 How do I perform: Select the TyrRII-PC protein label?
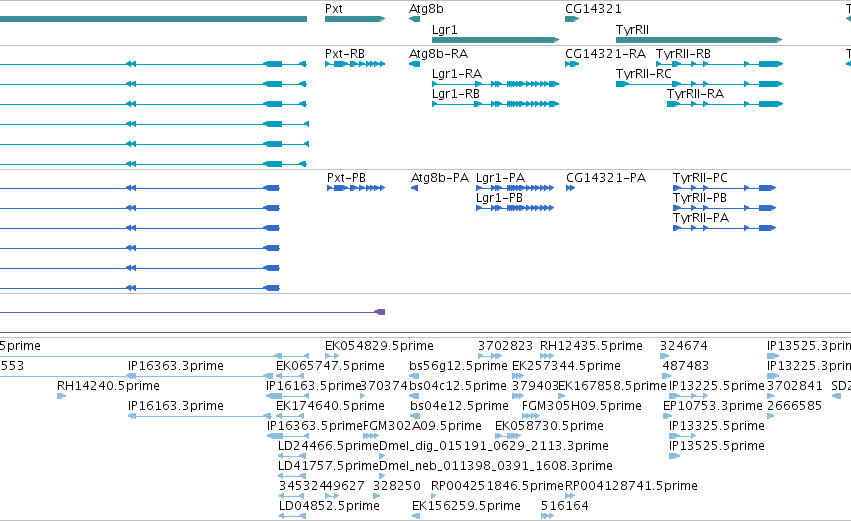(700, 178)
